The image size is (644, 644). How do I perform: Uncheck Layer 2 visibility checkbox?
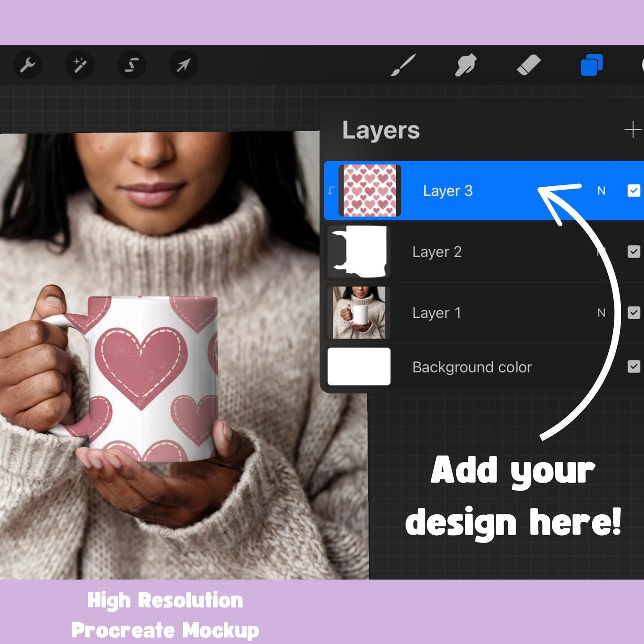pos(633,252)
